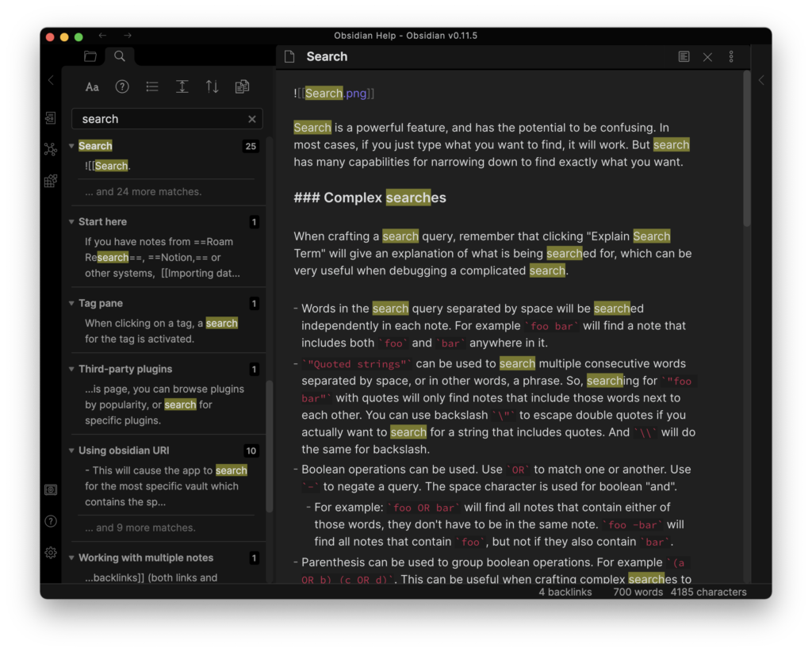The image size is (812, 652).
Task: Toggle Explain Search Term question-mark icon
Action: coord(122,87)
